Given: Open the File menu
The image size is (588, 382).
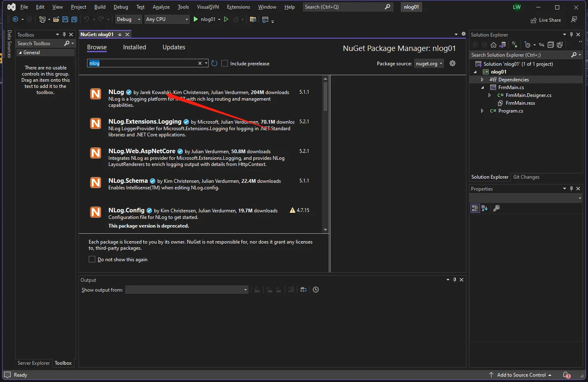Looking at the screenshot, I should tap(24, 7).
